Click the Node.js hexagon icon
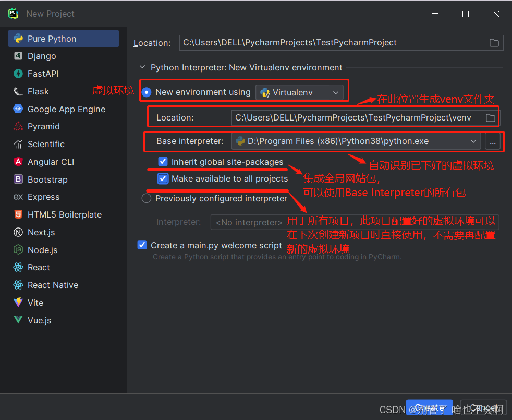 click(x=18, y=250)
